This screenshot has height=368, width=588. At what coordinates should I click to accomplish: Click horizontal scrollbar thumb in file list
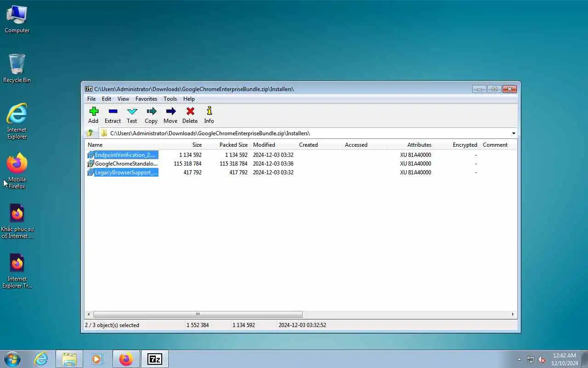[198, 315]
